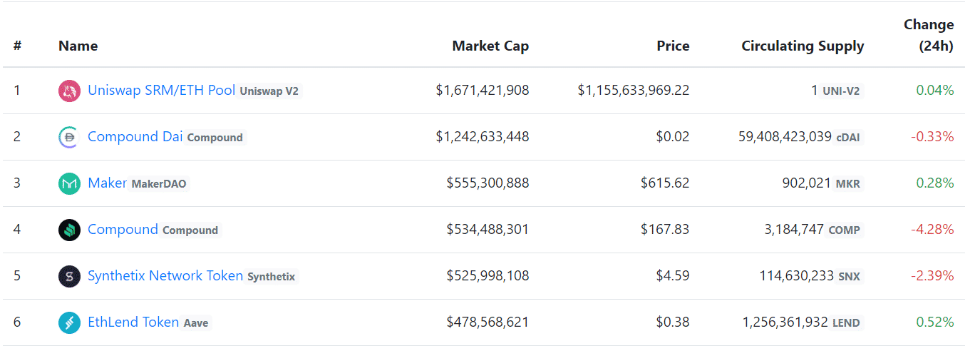This screenshot has width=980, height=346.
Task: Click the Aave platform tag
Action: click(196, 323)
